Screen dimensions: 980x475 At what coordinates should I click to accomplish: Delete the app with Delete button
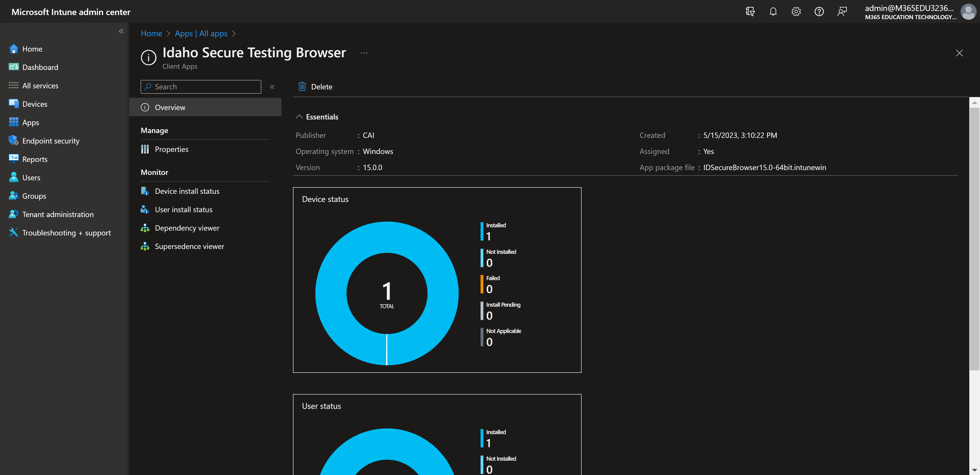[x=315, y=87]
